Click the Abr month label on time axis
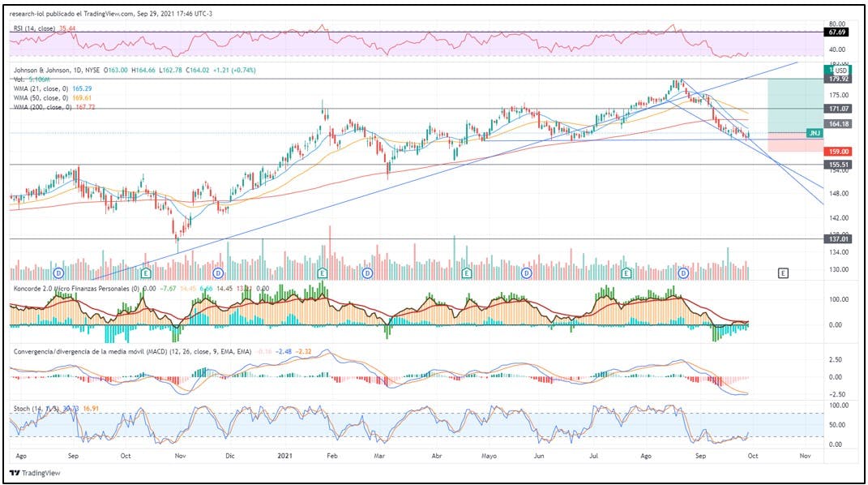The height and width of the screenshot is (485, 868). pyautogui.click(x=437, y=457)
